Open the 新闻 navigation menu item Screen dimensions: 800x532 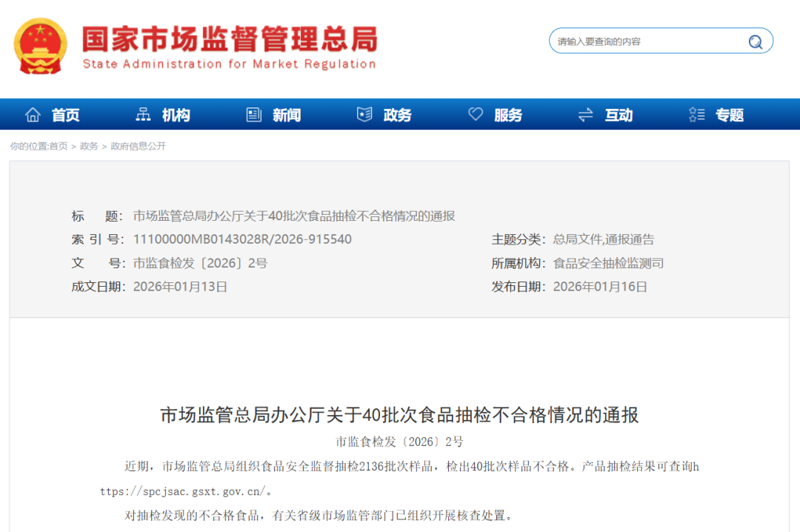click(x=287, y=116)
